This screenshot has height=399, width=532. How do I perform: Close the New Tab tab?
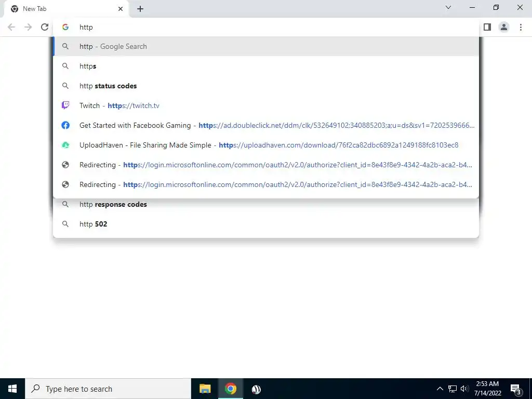tap(121, 9)
